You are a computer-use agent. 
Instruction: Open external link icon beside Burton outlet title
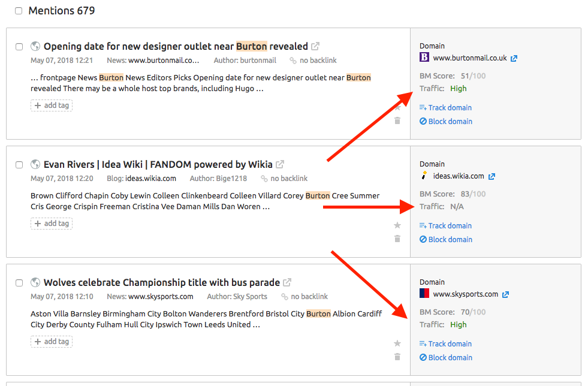pos(315,46)
